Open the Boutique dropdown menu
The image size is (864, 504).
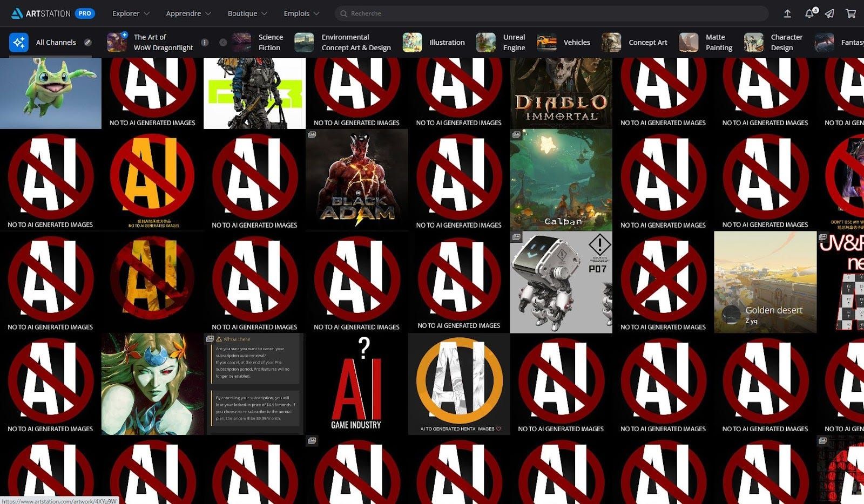point(247,13)
